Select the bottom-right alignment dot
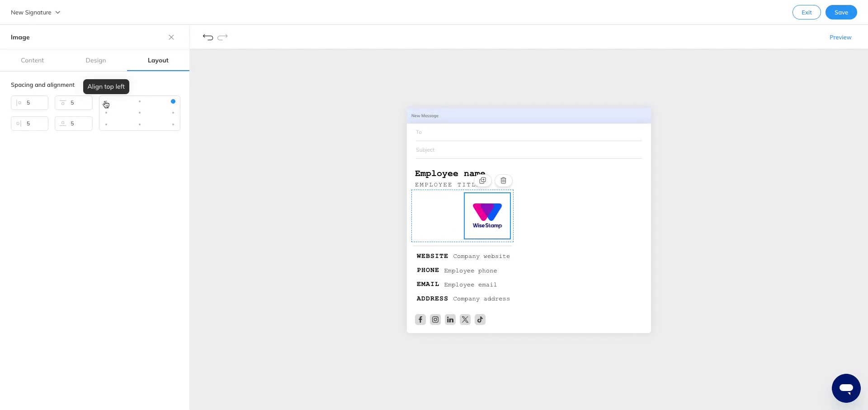 tap(173, 124)
